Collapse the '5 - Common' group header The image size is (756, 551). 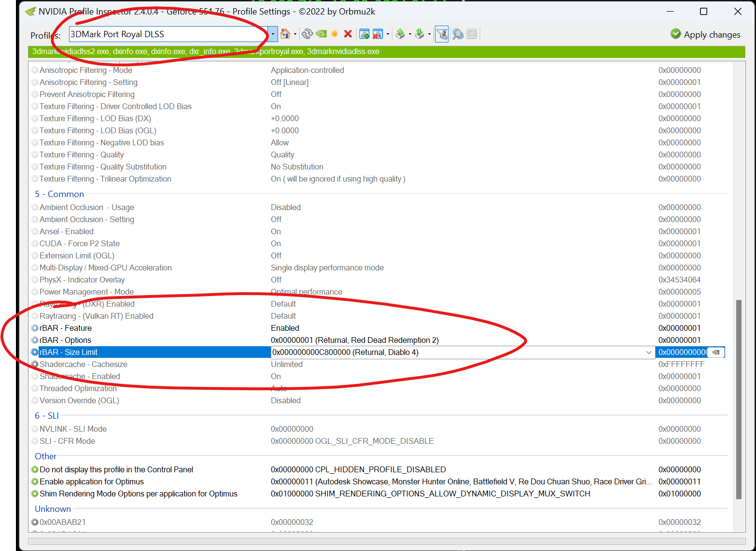59,194
